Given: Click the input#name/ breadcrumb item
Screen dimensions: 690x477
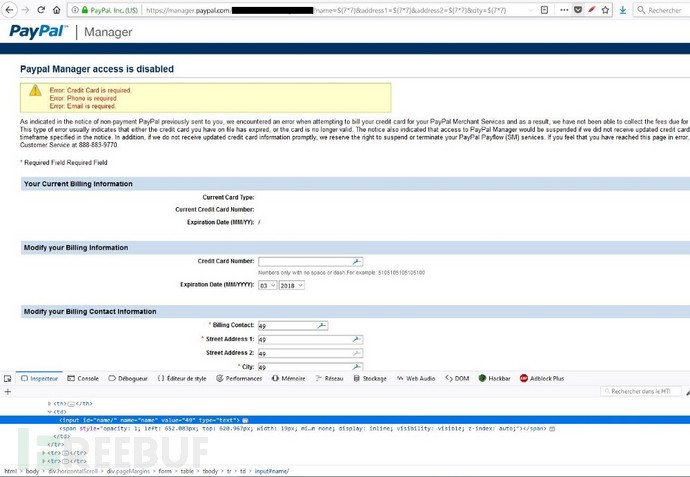Looking at the screenshot, I should pos(272,471).
